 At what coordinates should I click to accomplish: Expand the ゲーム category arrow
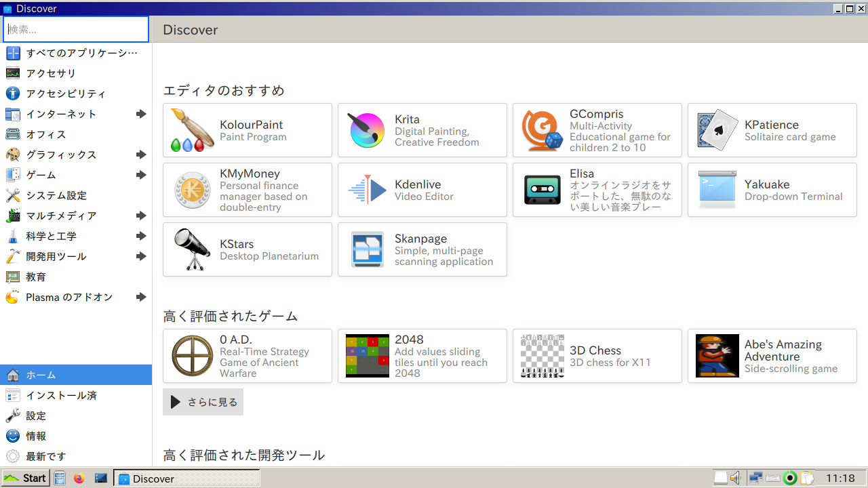tap(141, 175)
